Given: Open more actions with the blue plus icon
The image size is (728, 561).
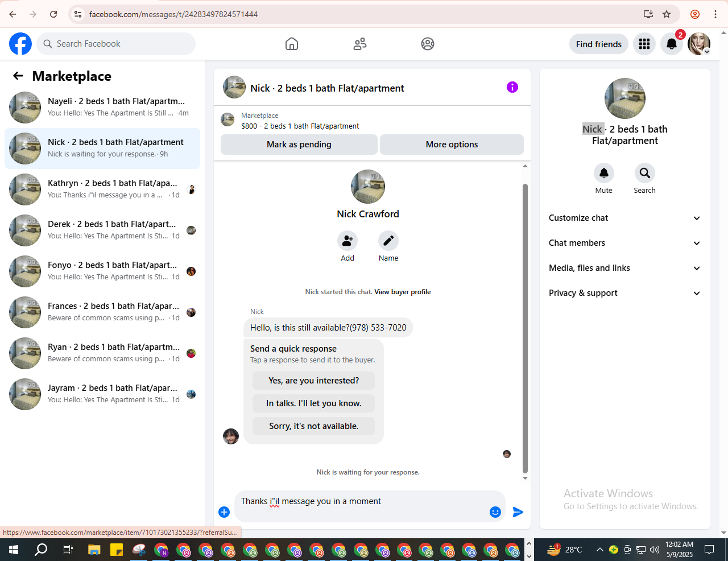Looking at the screenshot, I should [x=224, y=512].
